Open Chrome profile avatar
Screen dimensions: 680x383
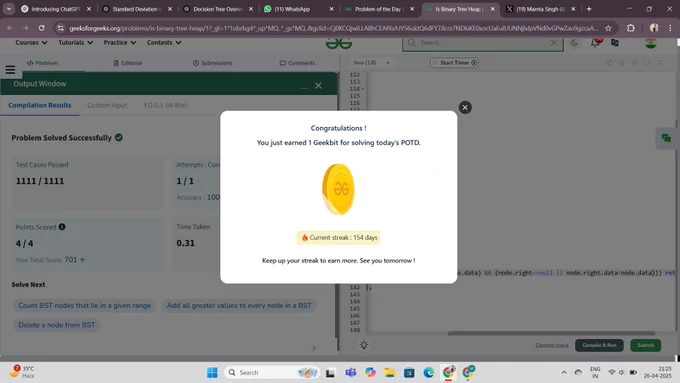(x=654, y=28)
